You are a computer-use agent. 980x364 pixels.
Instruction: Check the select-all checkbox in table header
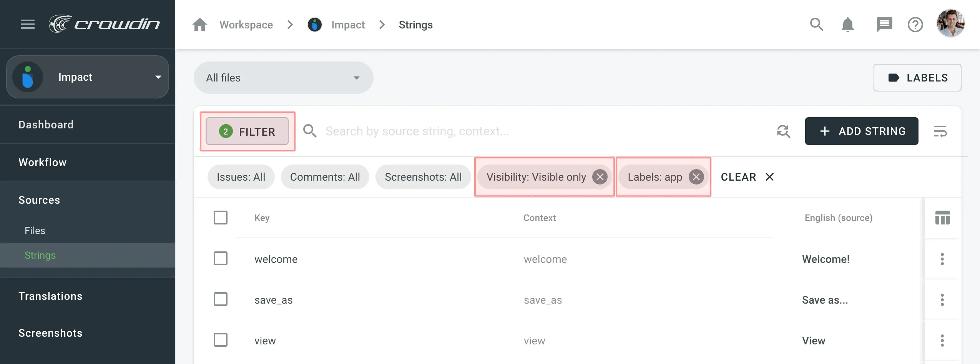pyautogui.click(x=220, y=217)
